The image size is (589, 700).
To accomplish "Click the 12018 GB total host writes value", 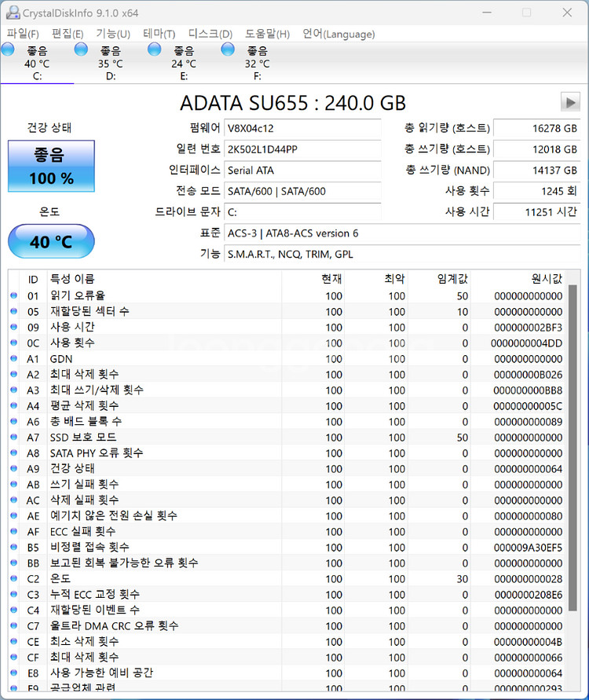I will (x=537, y=149).
